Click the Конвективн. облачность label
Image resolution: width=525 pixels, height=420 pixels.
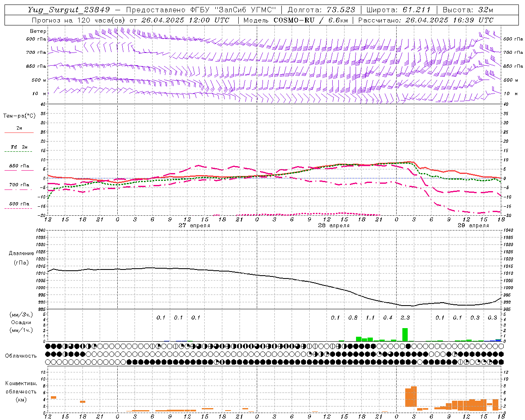[21, 388]
